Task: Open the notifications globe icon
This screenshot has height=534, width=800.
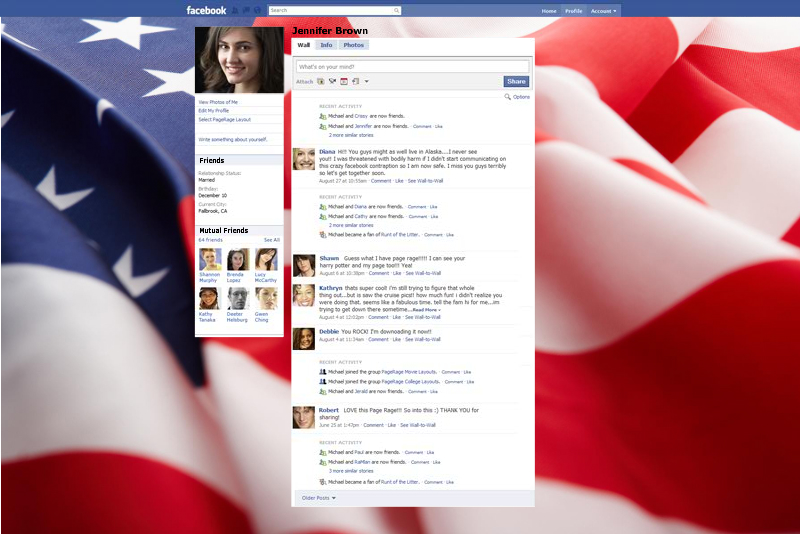Action: [x=256, y=10]
